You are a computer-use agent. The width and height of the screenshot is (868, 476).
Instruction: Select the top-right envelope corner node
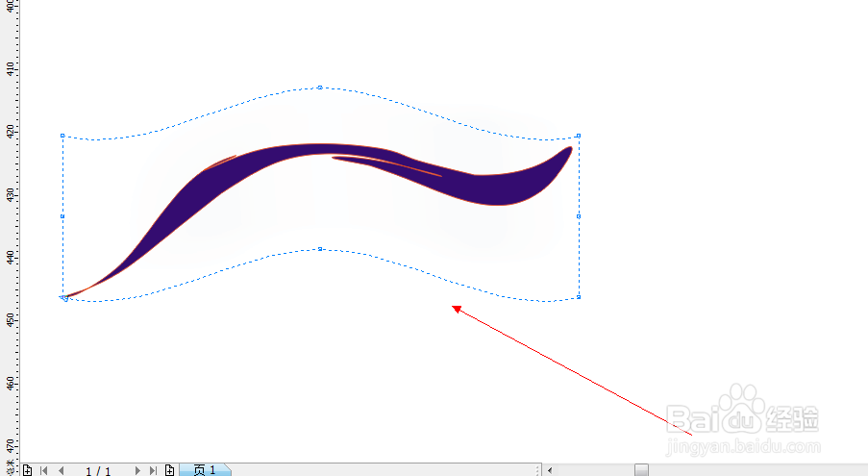(579, 136)
